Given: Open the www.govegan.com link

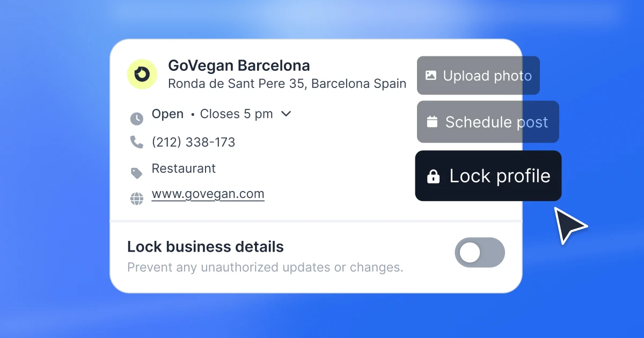Looking at the screenshot, I should 208,194.
